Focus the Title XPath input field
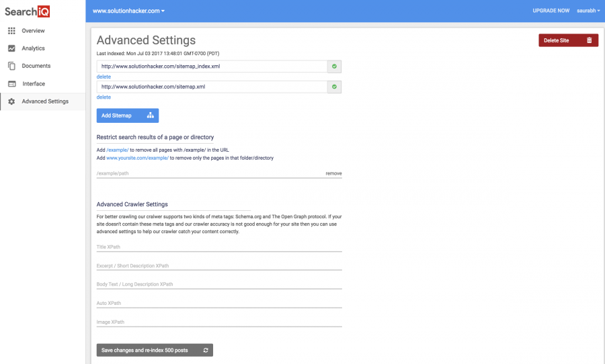Screen dimensions: 605x364 [218, 247]
